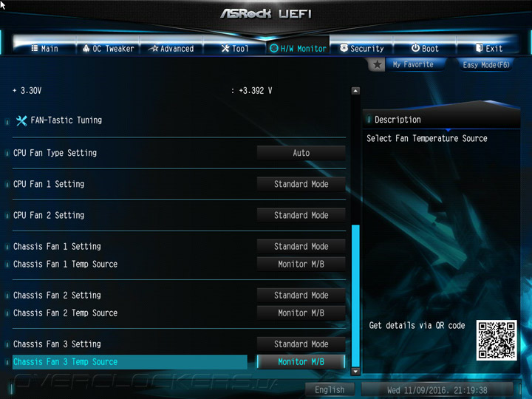Switch to the Advanced tab
Screen dimensions: 532x399
pos(171,49)
